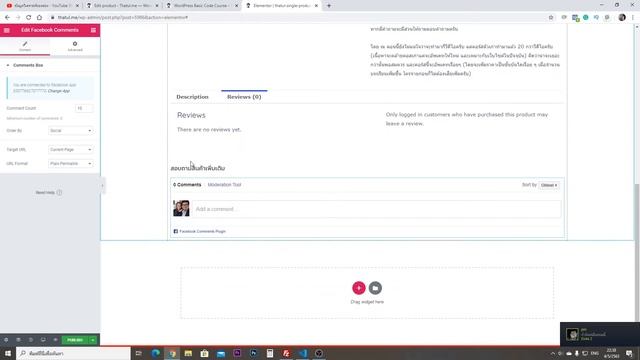Open the URL Format dropdown
The width and height of the screenshot is (640, 360).
[71, 164]
